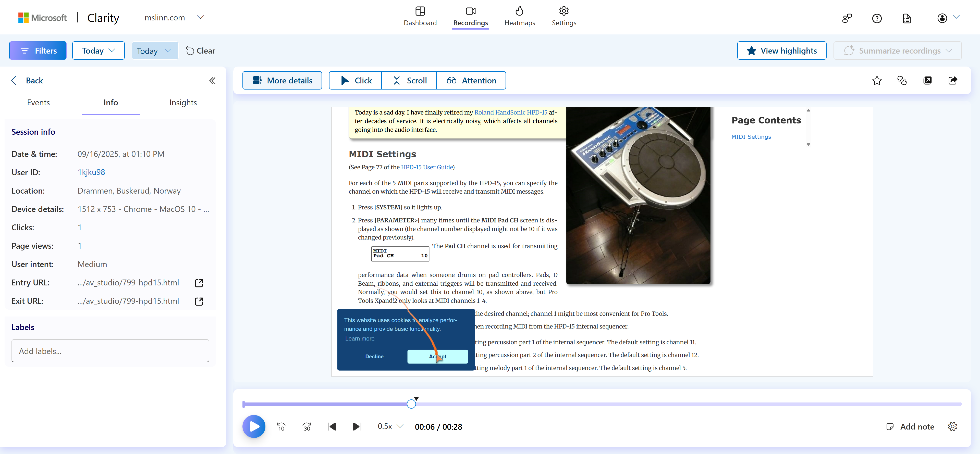The image size is (980, 454).
Task: Skip back 10 seconds
Action: coord(281,427)
